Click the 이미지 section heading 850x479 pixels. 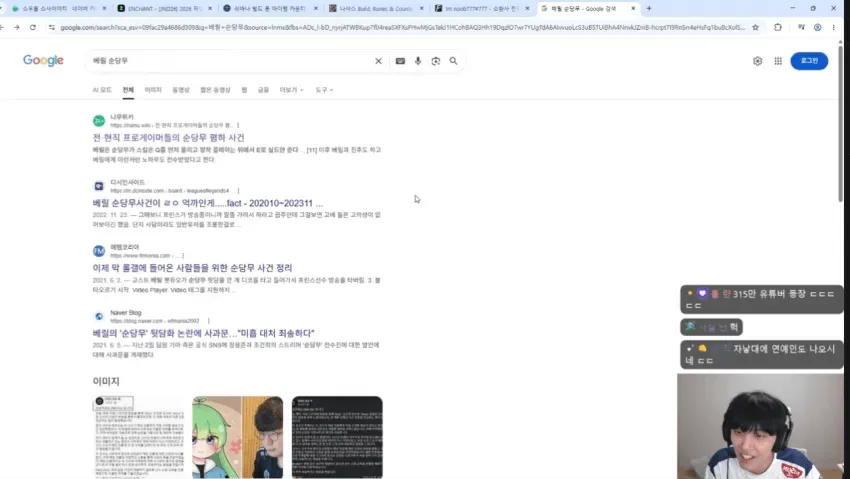point(106,381)
